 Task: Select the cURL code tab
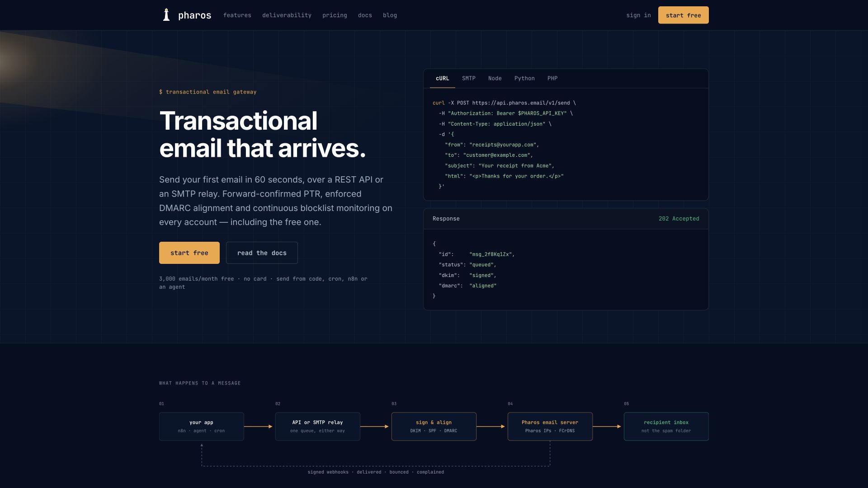[442, 79]
